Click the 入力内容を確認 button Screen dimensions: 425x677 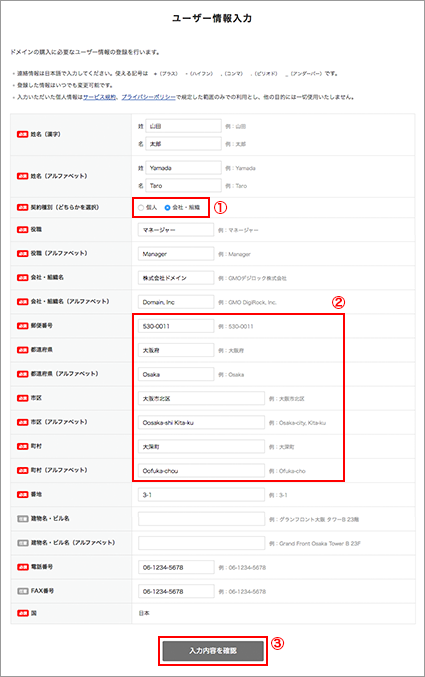click(x=213, y=651)
